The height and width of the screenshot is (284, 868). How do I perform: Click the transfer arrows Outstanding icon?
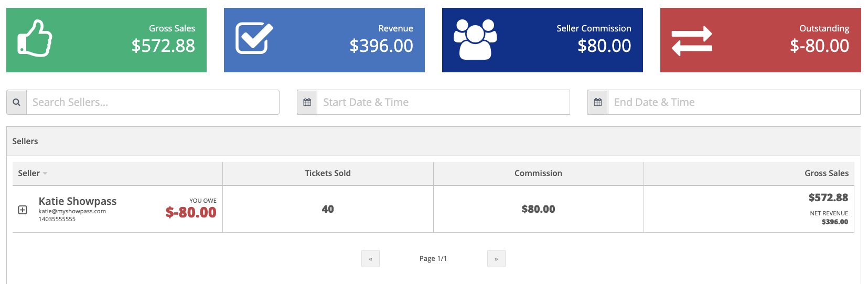[x=692, y=41]
